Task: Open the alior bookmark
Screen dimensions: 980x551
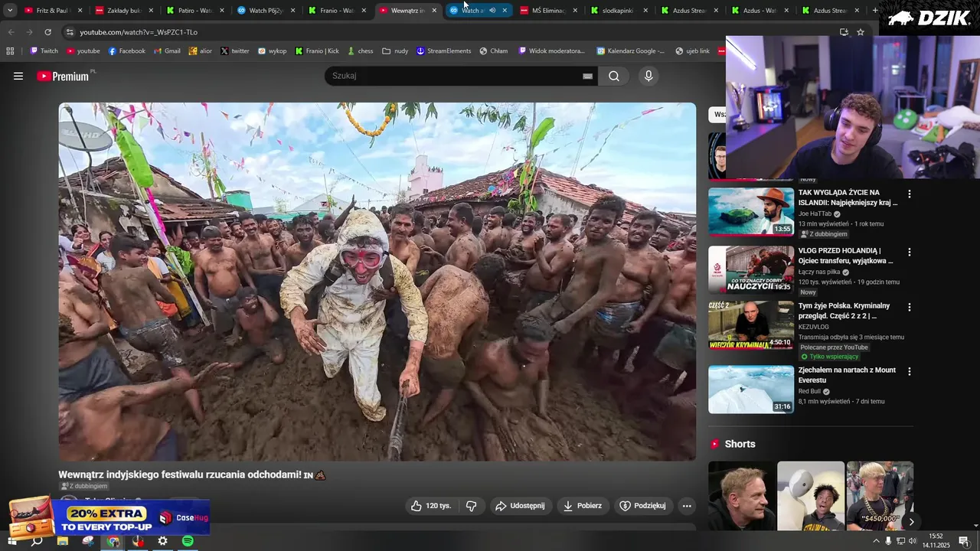Action: 201,51
